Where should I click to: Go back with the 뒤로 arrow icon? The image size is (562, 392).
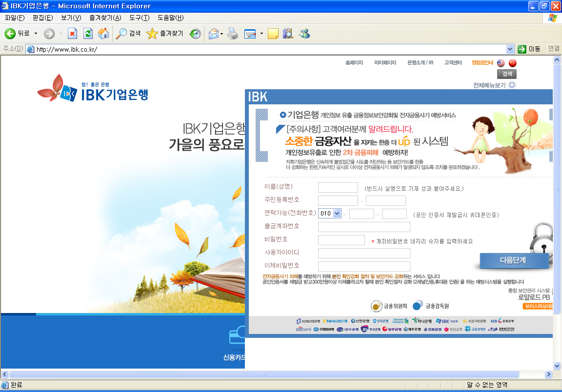click(x=10, y=34)
